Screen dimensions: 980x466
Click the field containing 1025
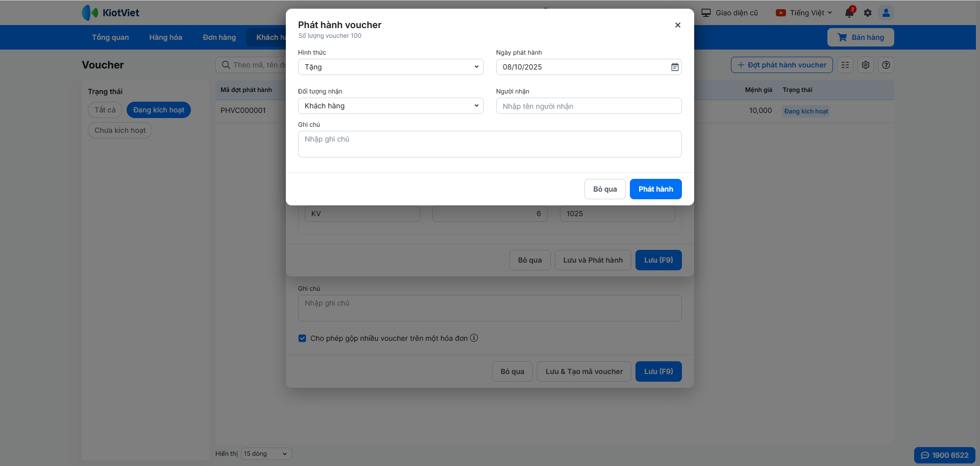point(618,214)
